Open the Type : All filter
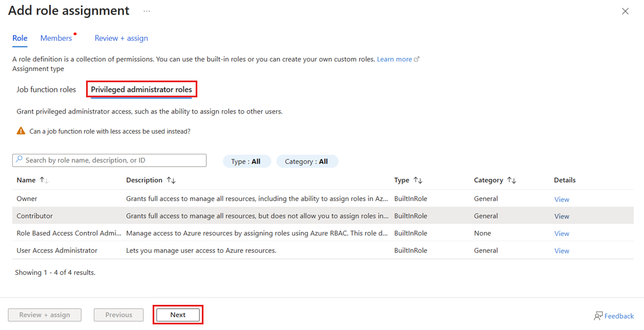This screenshot has width=644, height=330. 246,161
